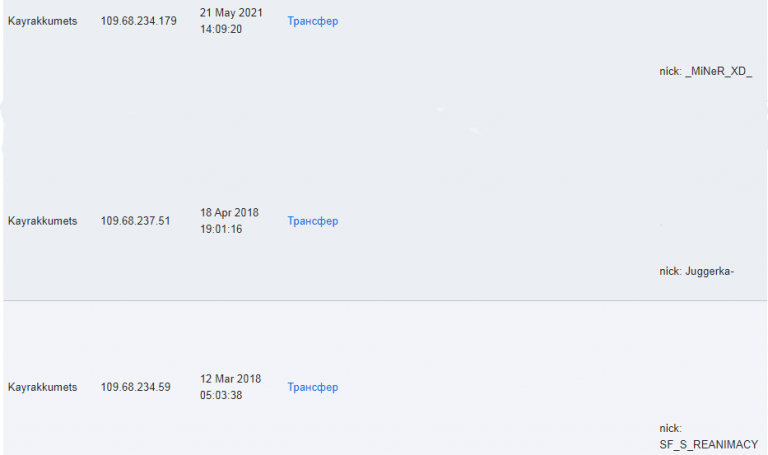Click the timestamp 19:01:16
This screenshot has height=455, width=768.
(221, 229)
